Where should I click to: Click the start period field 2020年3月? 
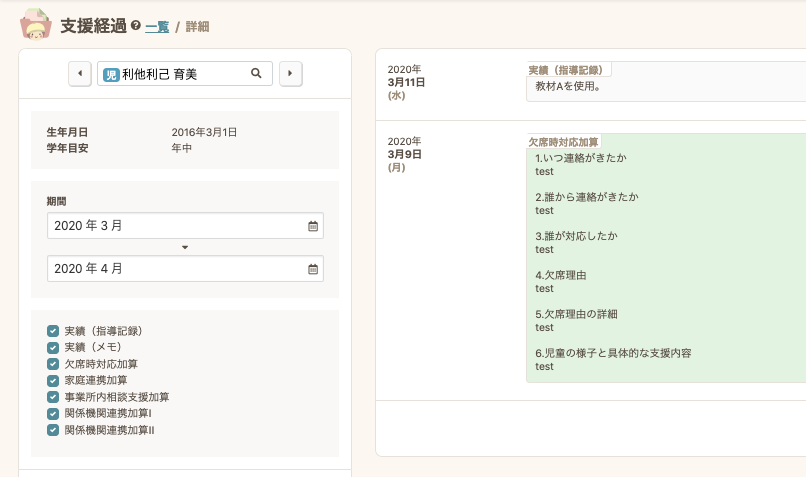[175, 226]
